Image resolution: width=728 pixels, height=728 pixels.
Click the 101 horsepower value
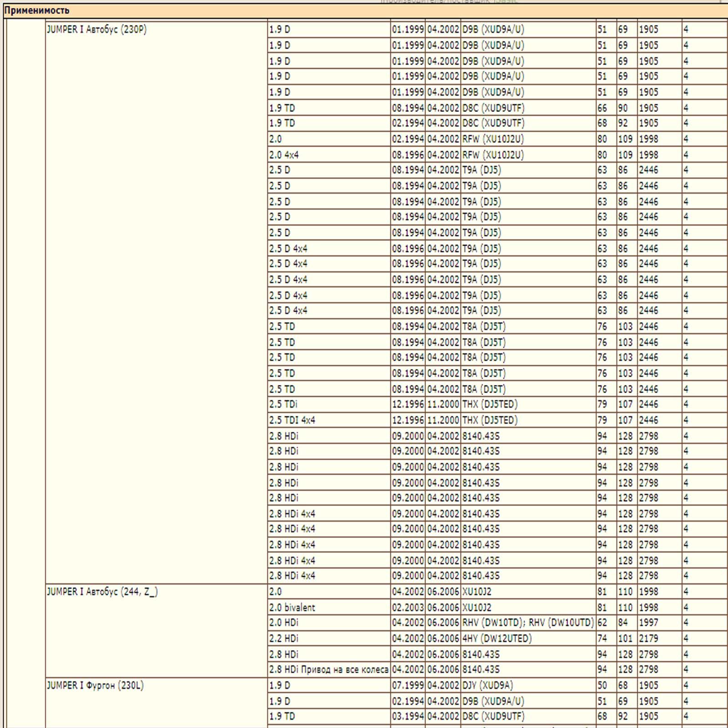point(627,638)
